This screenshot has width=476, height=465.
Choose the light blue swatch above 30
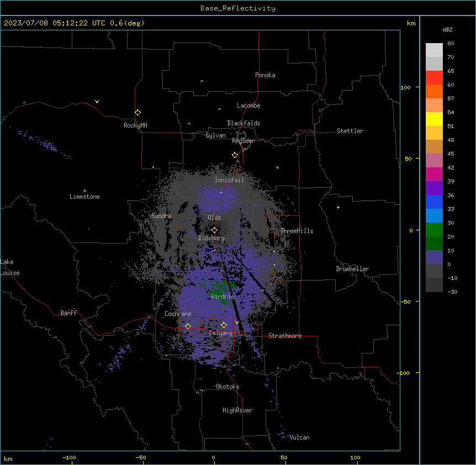[434, 215]
